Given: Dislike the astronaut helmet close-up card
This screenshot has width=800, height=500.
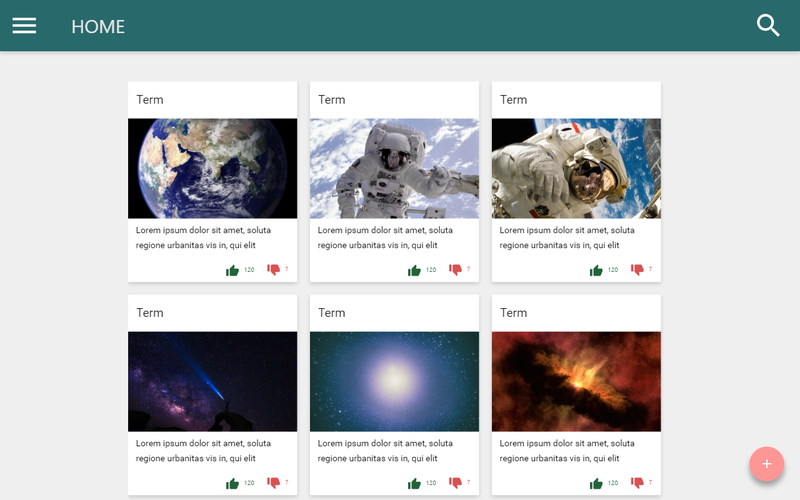Looking at the screenshot, I should [637, 270].
